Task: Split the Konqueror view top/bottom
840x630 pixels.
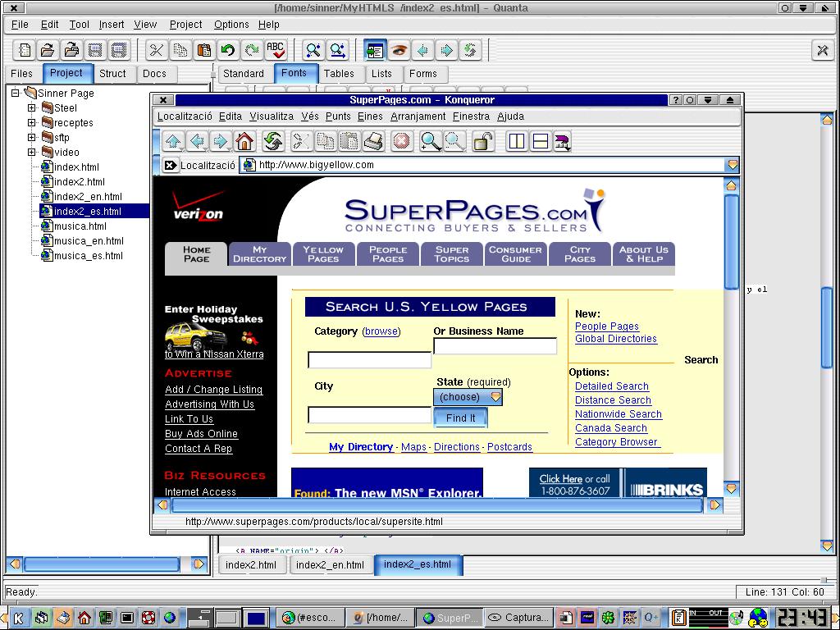Action: pos(541,141)
